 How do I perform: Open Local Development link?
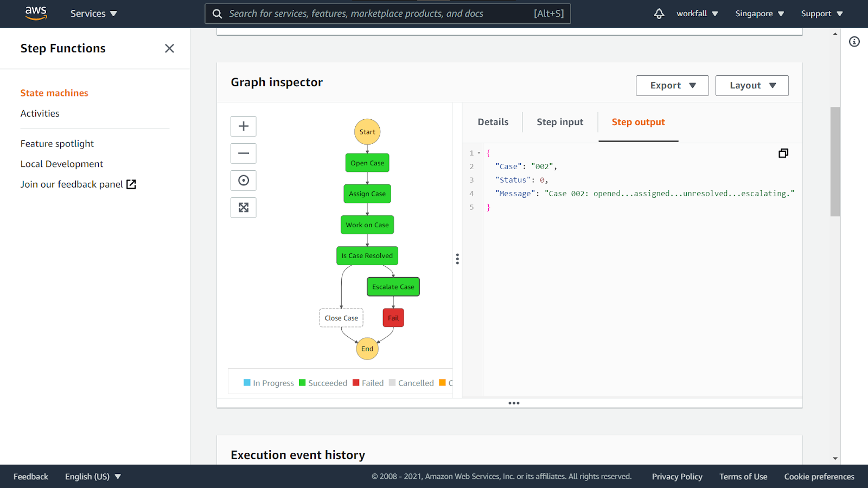pos(62,164)
